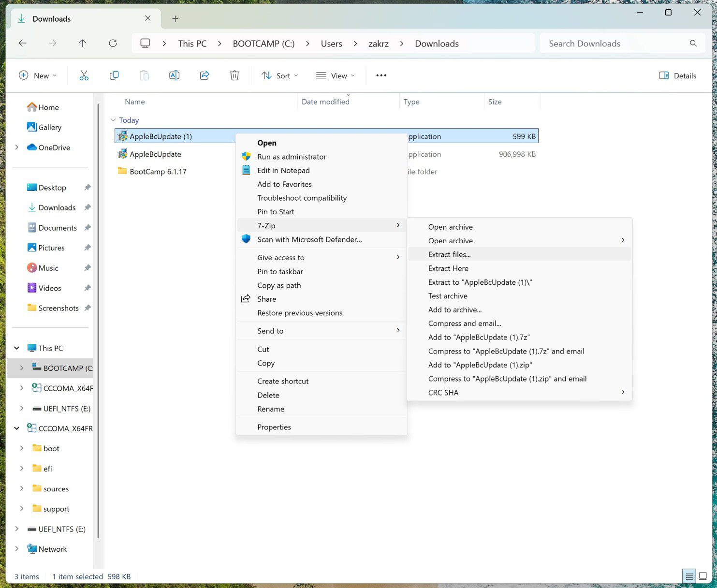
Task: Expand the OneDrive tree node
Action: tap(17, 147)
